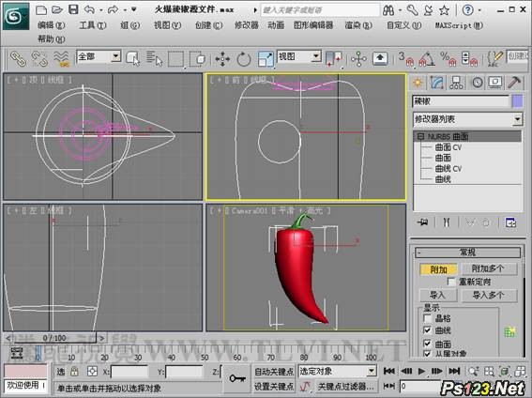Open the 全部 selection filter dropdown
The image size is (532, 398).
coord(115,56)
